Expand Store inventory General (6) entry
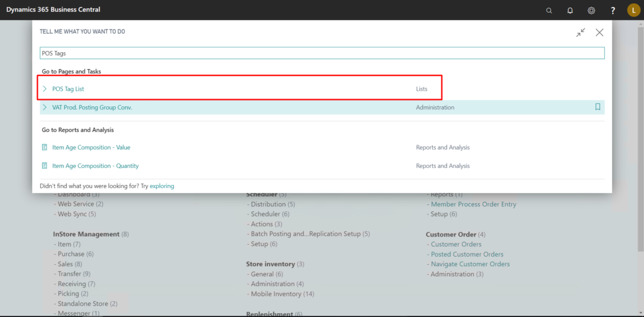This screenshot has height=317, width=644. click(x=267, y=274)
